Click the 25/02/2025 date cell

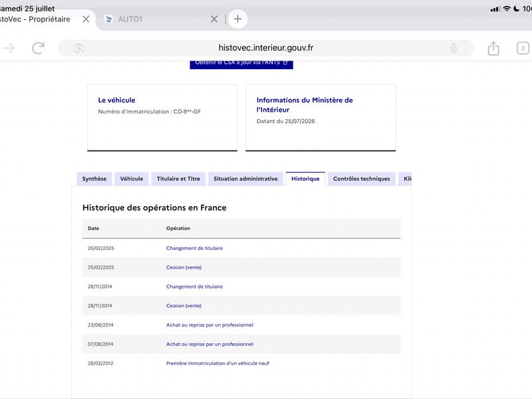tap(101, 267)
